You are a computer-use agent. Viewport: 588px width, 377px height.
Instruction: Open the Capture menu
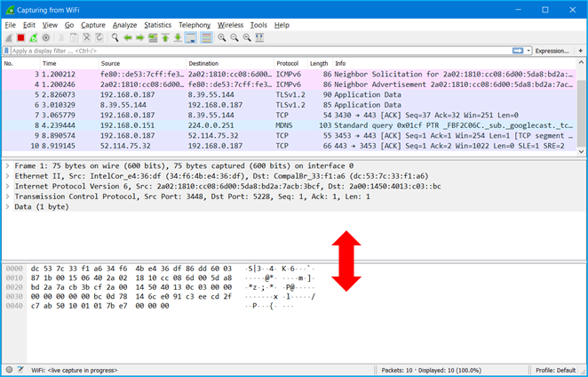[93, 25]
